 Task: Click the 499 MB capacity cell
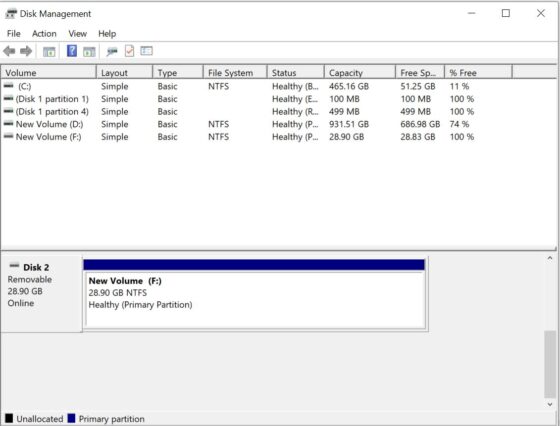(344, 112)
